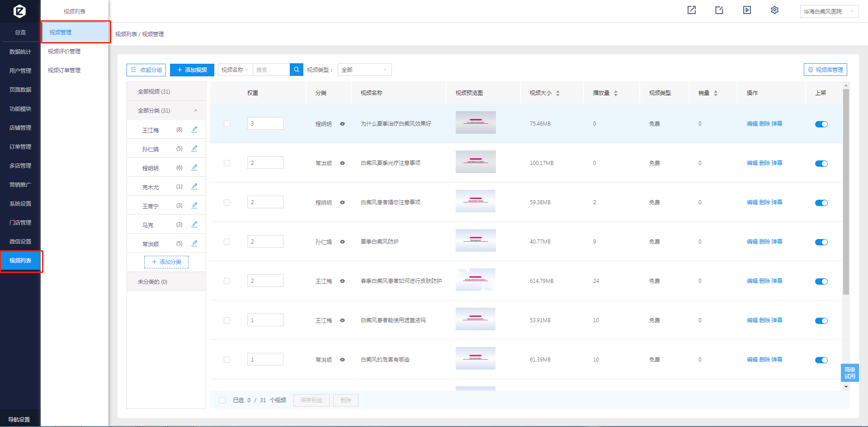This screenshot has width=868, height=427.
Task: Click the settings gear icon in top bar
Action: [x=774, y=10]
